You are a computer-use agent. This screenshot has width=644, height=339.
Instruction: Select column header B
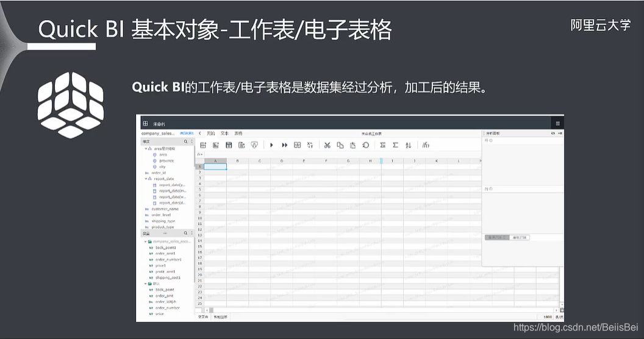point(237,161)
